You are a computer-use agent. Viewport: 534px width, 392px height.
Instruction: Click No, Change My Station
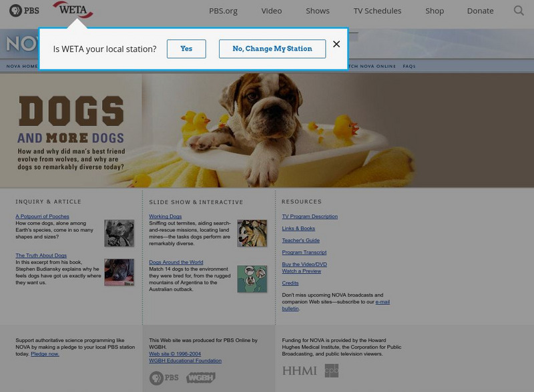[x=272, y=49]
